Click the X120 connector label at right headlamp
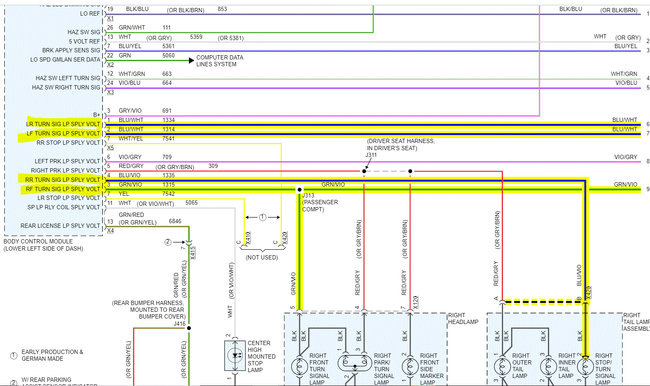Viewport: 650px width, 386px height. pyautogui.click(x=416, y=302)
